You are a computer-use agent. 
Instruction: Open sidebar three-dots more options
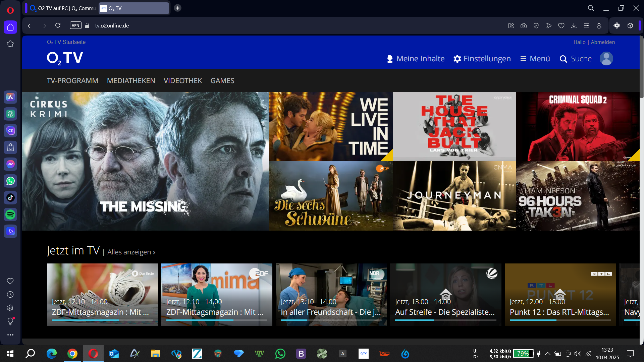pos(10,335)
